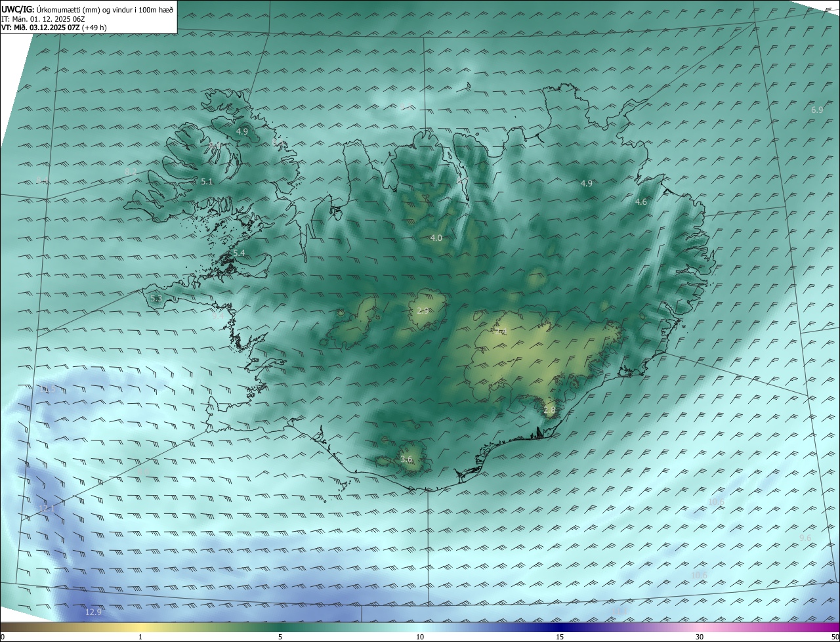Viewport: 840px width, 642px height.
Task: Click the 6.9 value label over the sea
Action: [817, 110]
